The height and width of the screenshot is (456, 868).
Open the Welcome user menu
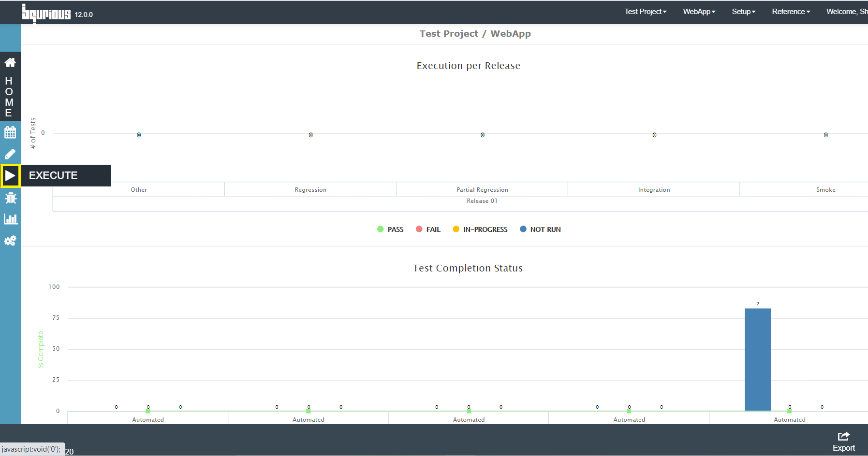pos(847,12)
